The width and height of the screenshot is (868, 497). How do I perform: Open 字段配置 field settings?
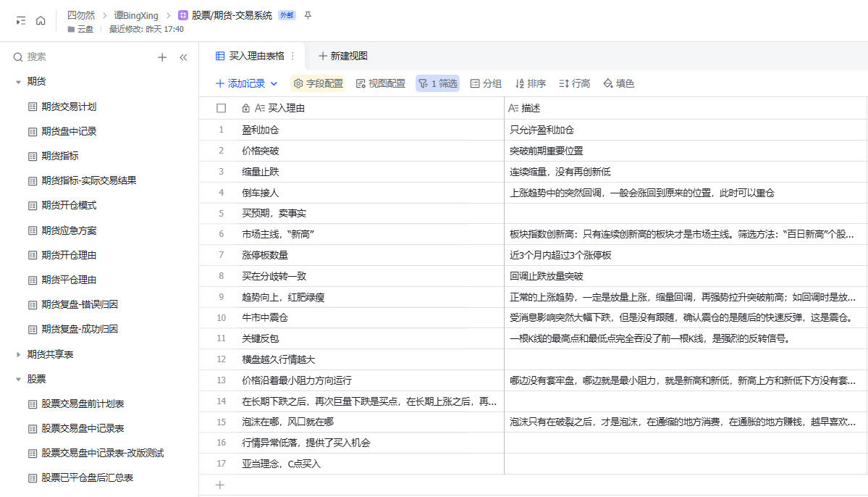point(318,83)
